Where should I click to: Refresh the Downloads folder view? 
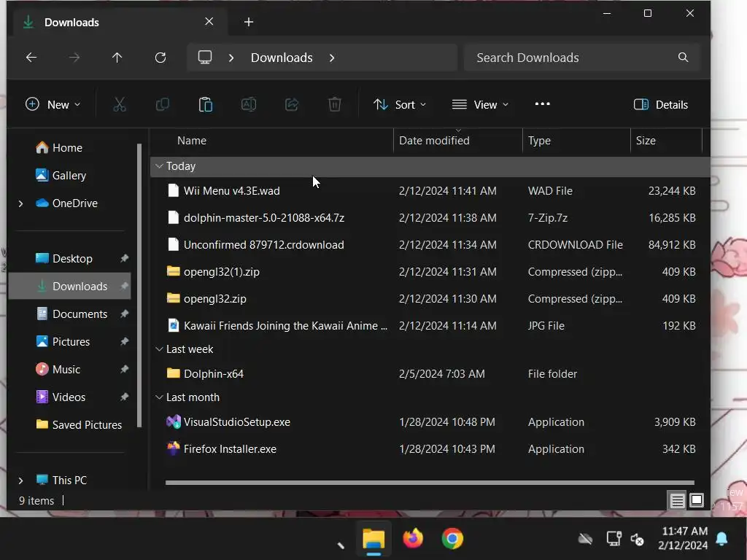pyautogui.click(x=160, y=58)
